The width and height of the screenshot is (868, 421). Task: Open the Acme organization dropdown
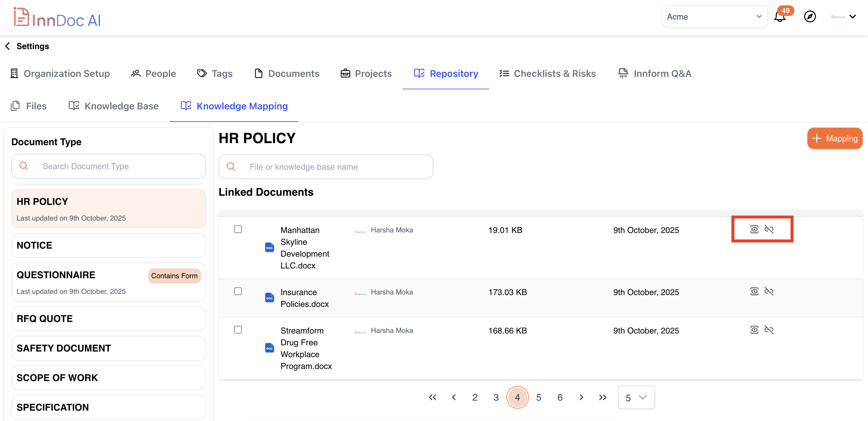[x=714, y=17]
